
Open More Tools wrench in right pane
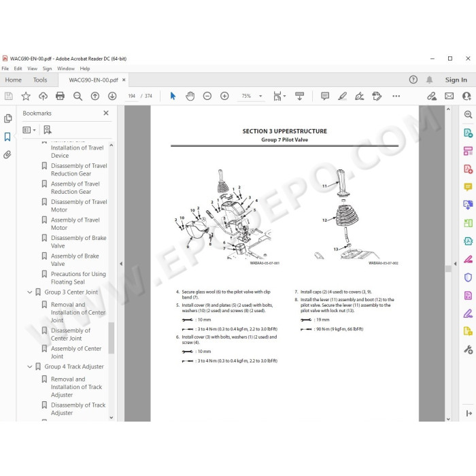[x=468, y=350]
